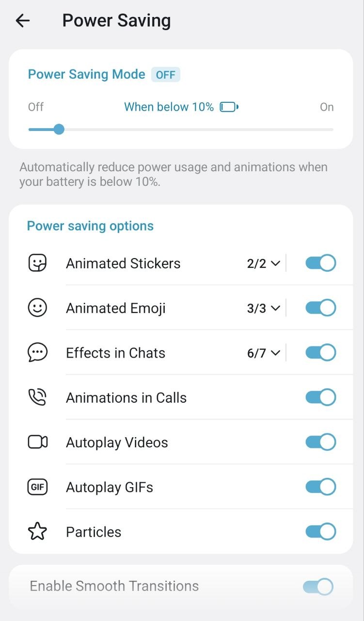Screen dimensions: 364x621
Task: Click the OFF status badge
Action: (166, 75)
